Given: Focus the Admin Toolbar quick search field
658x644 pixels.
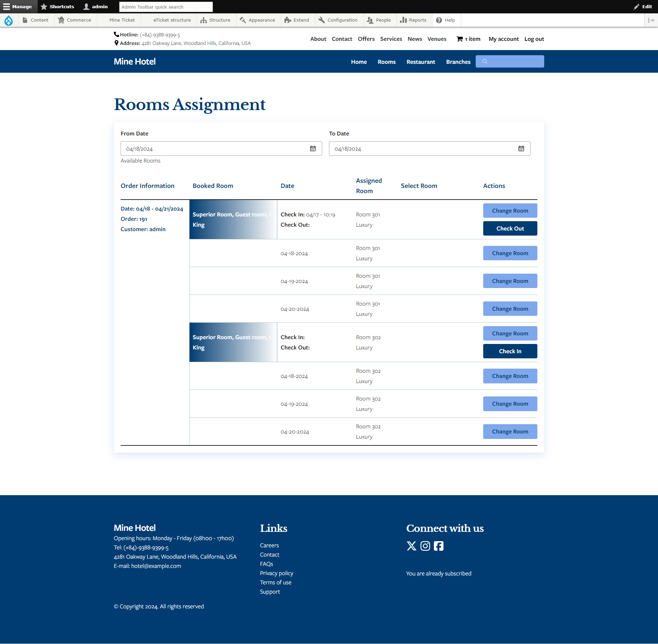Looking at the screenshot, I should (x=166, y=7).
